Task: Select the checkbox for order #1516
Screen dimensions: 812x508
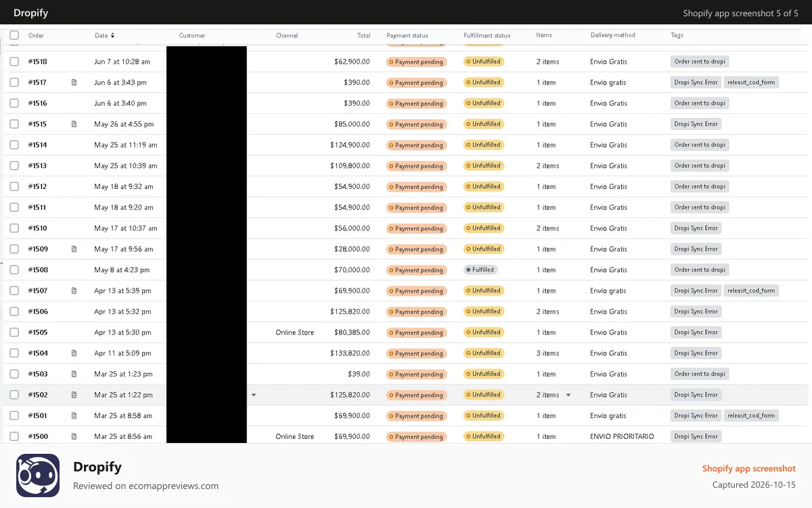Action: [14, 104]
